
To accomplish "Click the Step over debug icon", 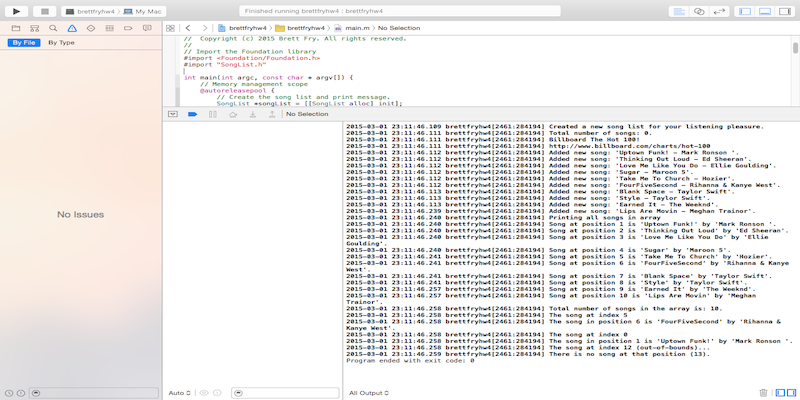I will (233, 114).
